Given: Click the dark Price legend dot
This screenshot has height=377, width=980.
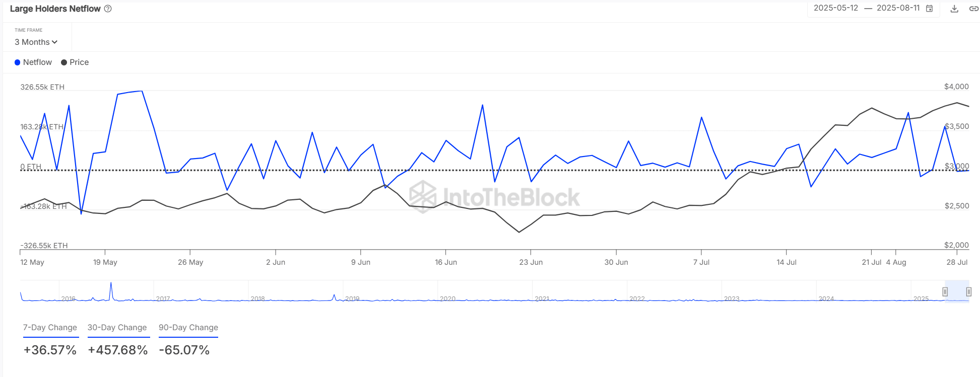Looking at the screenshot, I should click(x=64, y=62).
